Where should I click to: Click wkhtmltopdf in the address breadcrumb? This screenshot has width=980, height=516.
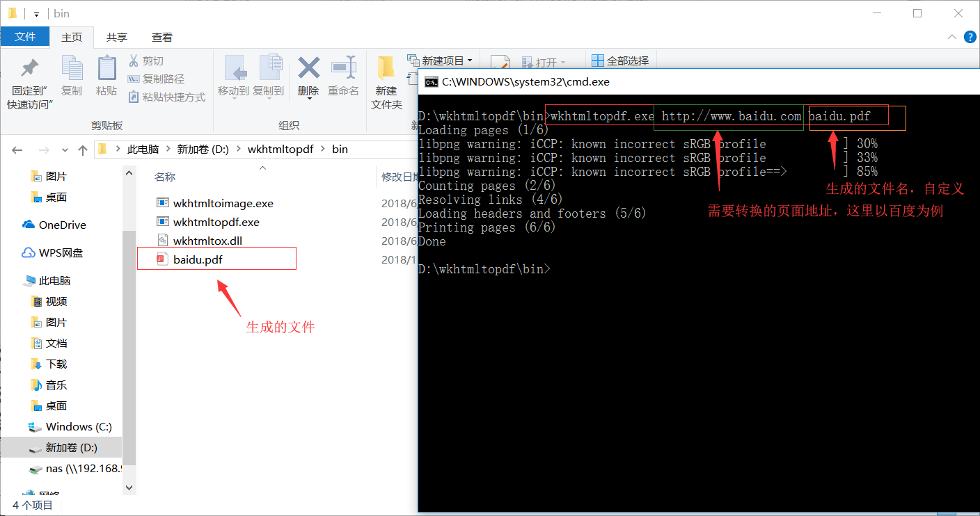coord(280,150)
